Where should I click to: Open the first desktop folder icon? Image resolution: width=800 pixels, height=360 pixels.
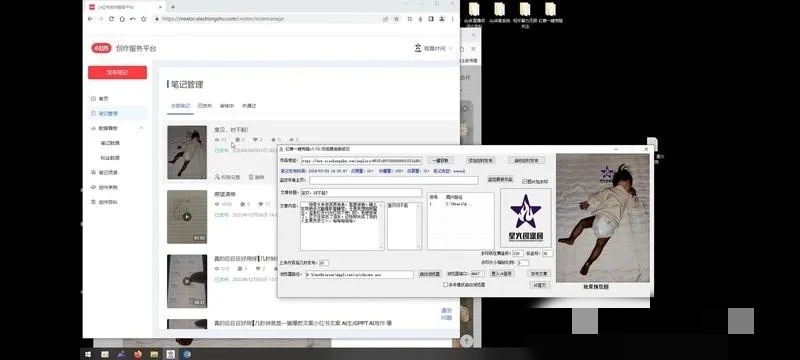[x=474, y=9]
